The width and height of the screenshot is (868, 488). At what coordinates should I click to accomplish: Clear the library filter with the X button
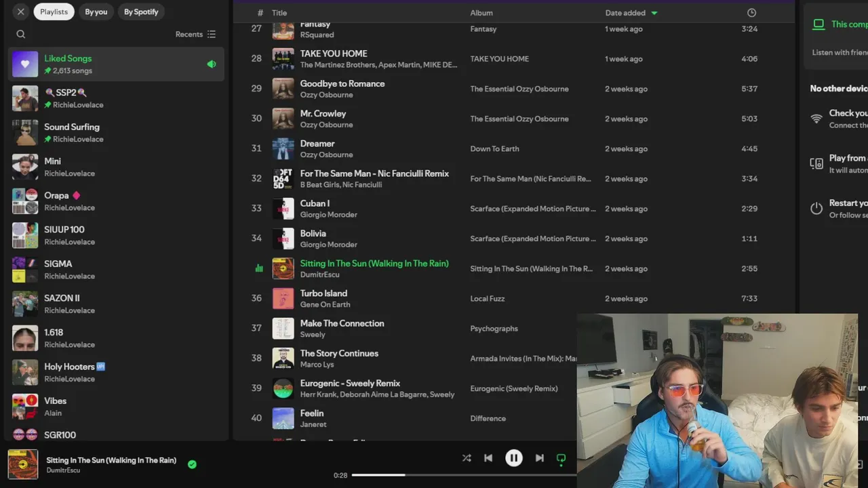pyautogui.click(x=21, y=12)
